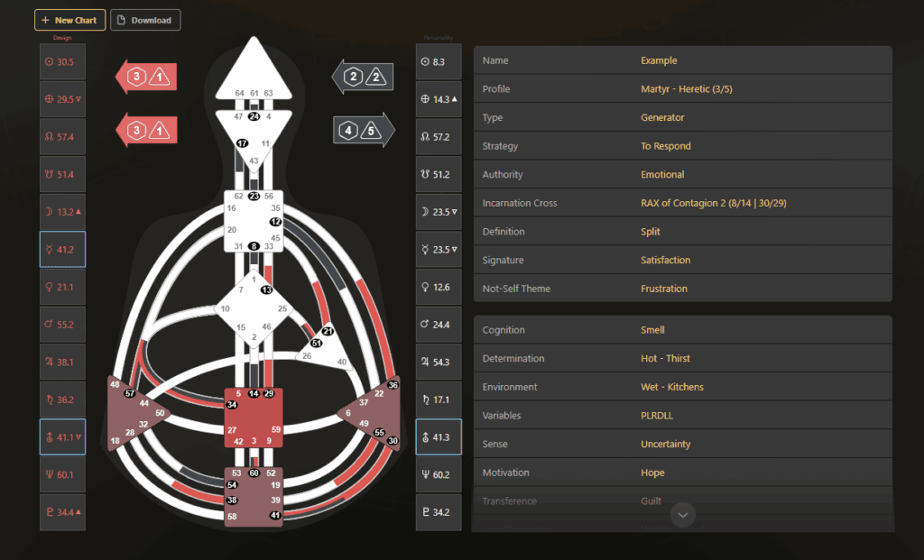Click gate 60 circle in the Root center
Image resolution: width=924 pixels, height=560 pixels.
[x=254, y=473]
